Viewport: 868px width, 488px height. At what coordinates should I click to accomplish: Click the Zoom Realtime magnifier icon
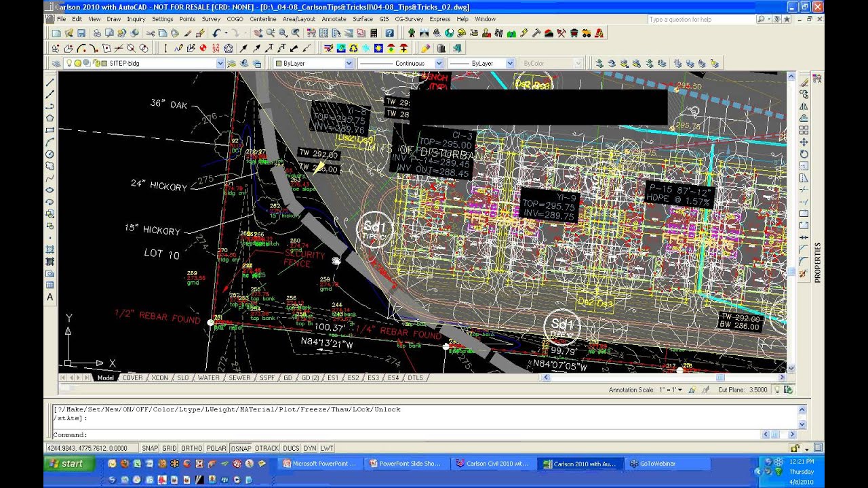click(271, 33)
